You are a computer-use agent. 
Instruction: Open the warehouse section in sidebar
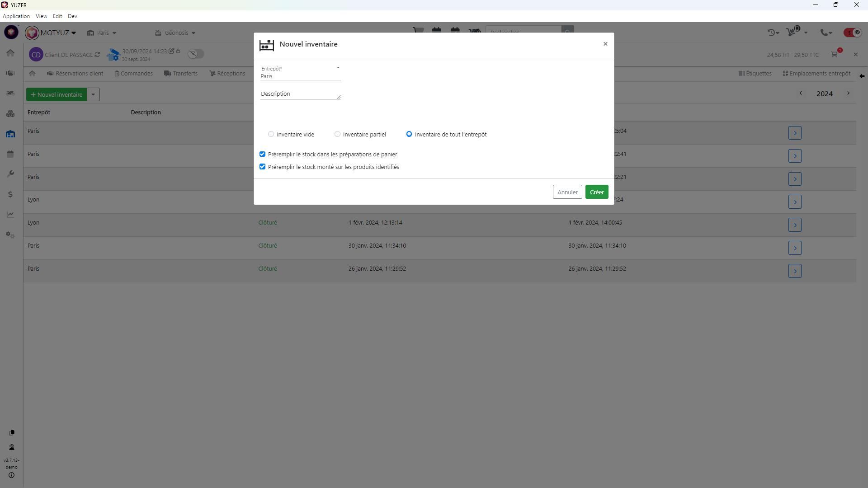[10, 134]
